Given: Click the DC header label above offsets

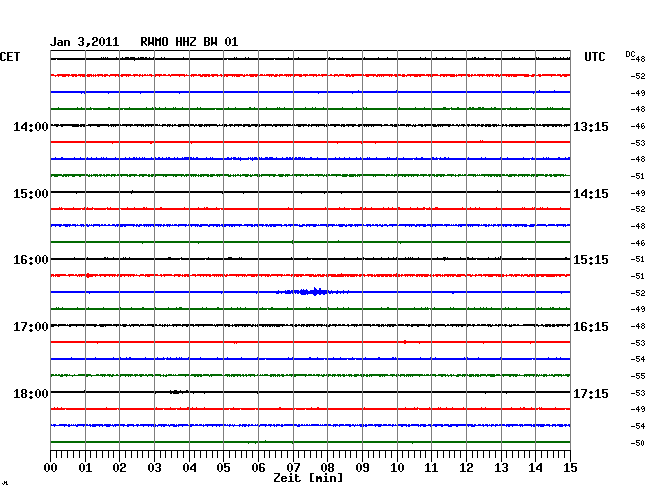Looking at the screenshot, I should click(x=630, y=54).
